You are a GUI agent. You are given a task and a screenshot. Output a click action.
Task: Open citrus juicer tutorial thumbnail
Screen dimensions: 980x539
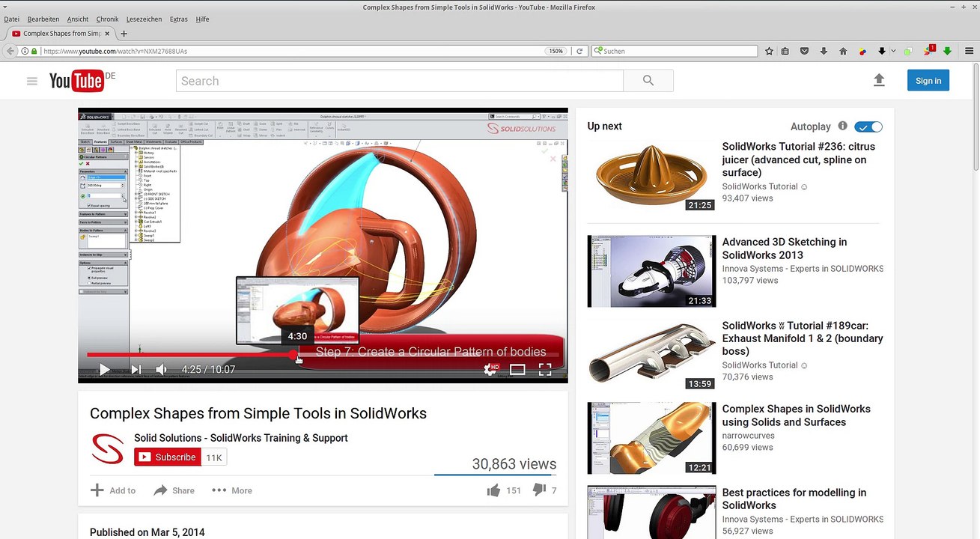point(651,175)
